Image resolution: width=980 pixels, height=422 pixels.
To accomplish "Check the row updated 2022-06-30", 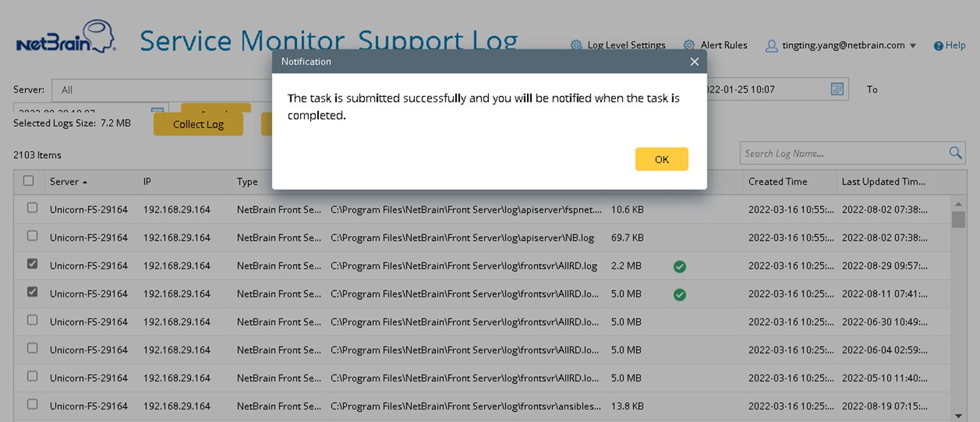I will tap(32, 320).
